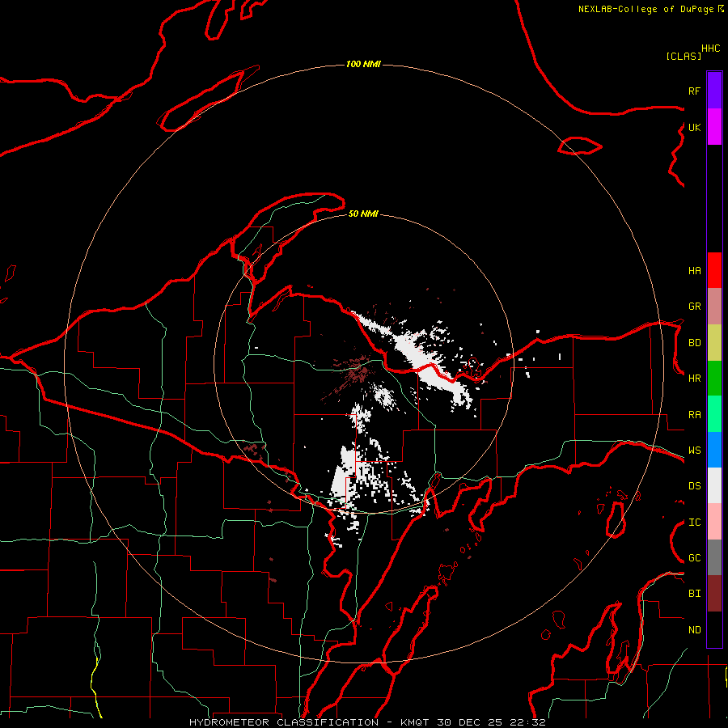Click the BD legend label
Viewport: 728px width, 728px height.
coord(694,343)
